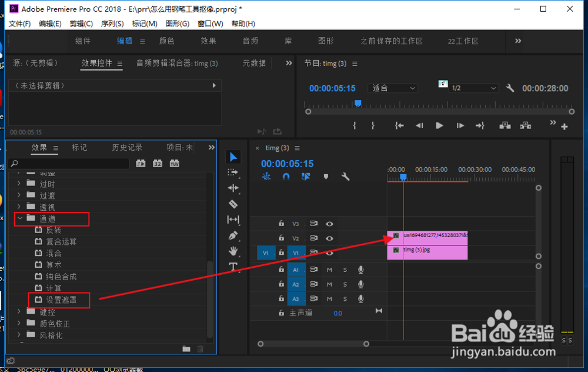Click the timeline horizontal zoom scrollbar
Image resolution: width=588 pixels, height=372 pixels.
point(313,344)
